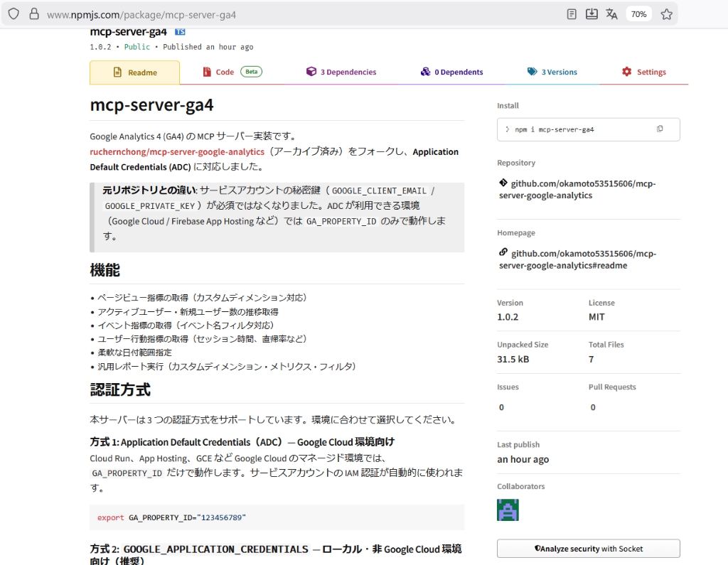Click the Readme document icon
The image size is (728, 565).
tap(117, 72)
